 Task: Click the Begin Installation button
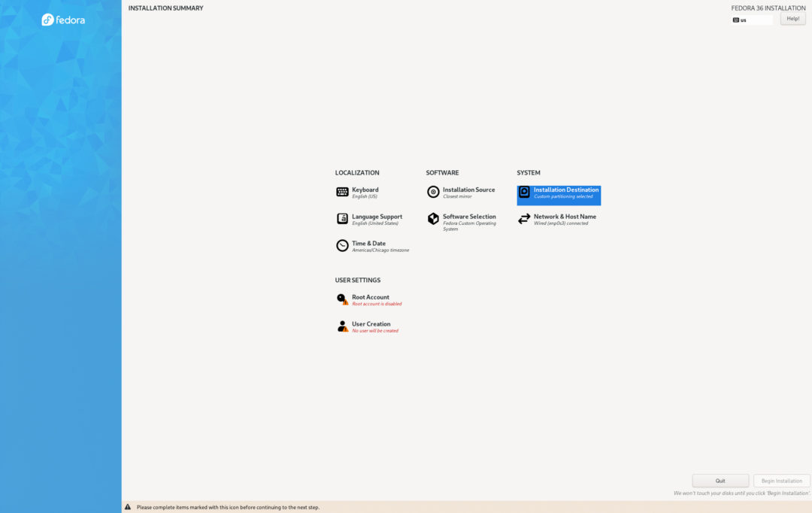(x=781, y=481)
